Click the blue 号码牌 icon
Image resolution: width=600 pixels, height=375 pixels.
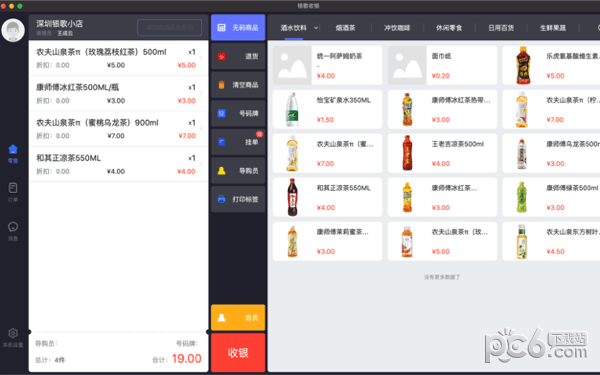[x=222, y=113]
